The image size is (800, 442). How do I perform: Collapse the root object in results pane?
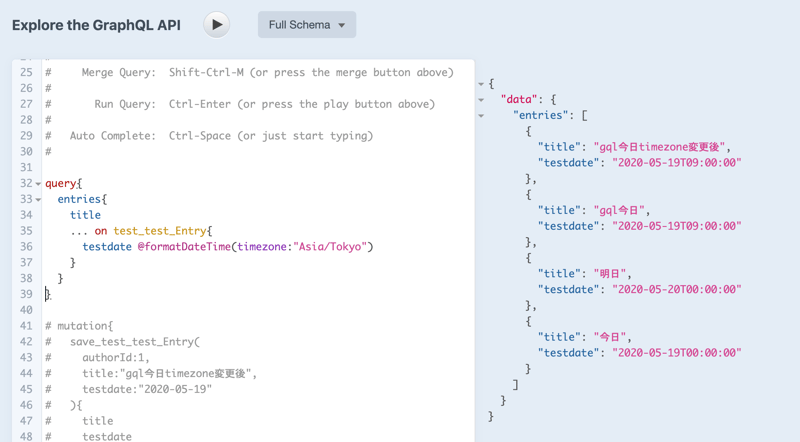click(x=481, y=84)
